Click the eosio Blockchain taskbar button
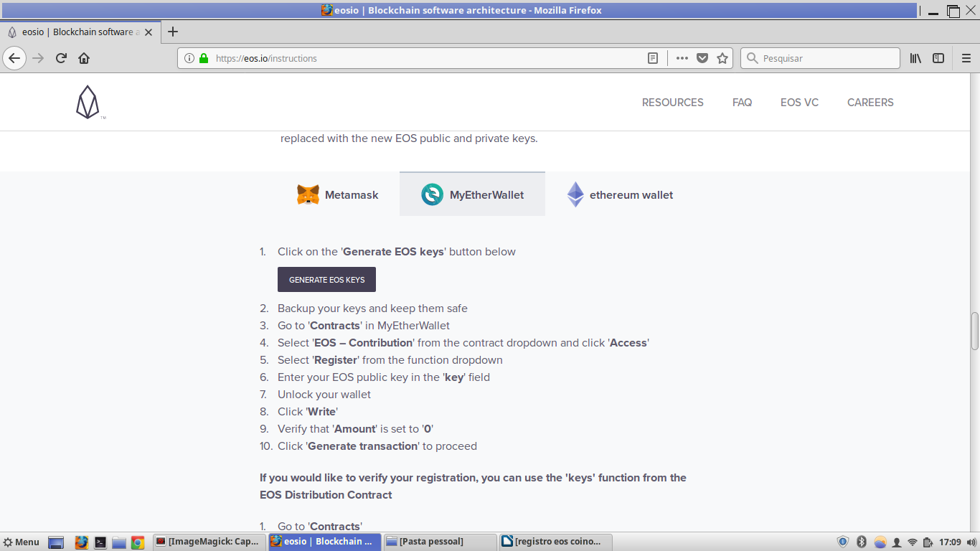Screen dimensions: 980x551 pos(324,542)
